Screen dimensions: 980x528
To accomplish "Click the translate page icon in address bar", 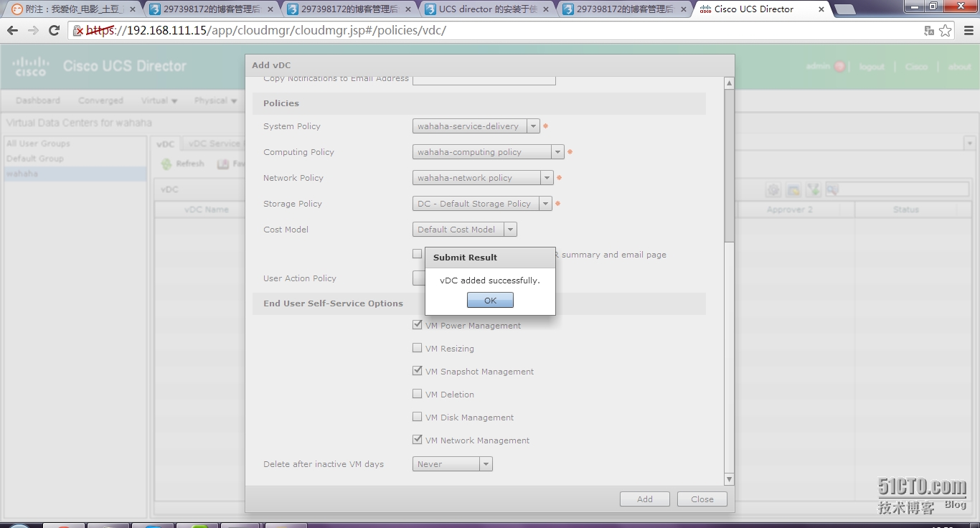I will point(929,31).
